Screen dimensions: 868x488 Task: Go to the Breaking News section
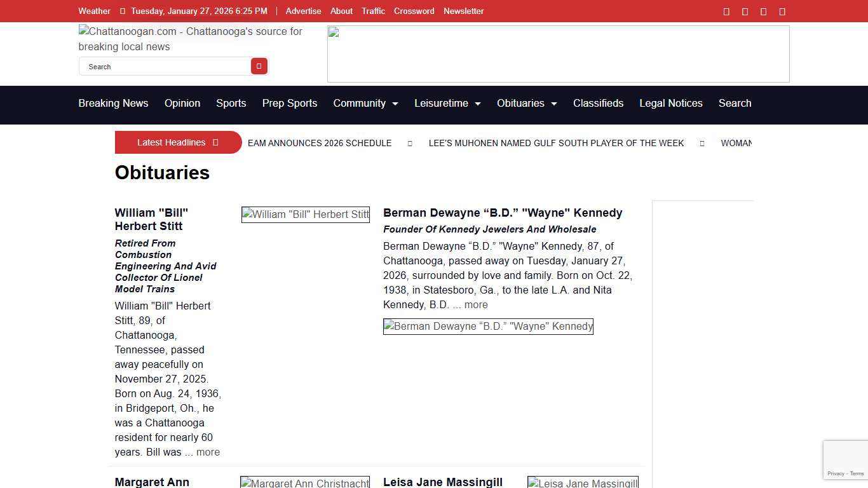coord(113,104)
